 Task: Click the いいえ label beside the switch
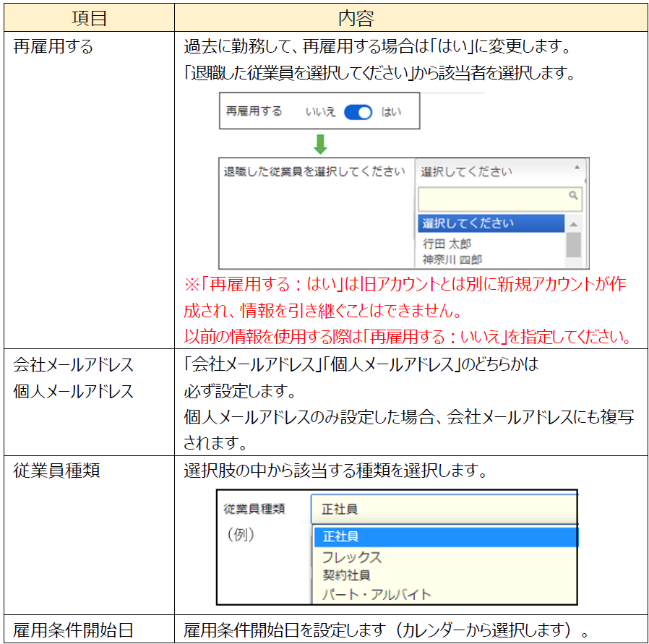(x=320, y=112)
